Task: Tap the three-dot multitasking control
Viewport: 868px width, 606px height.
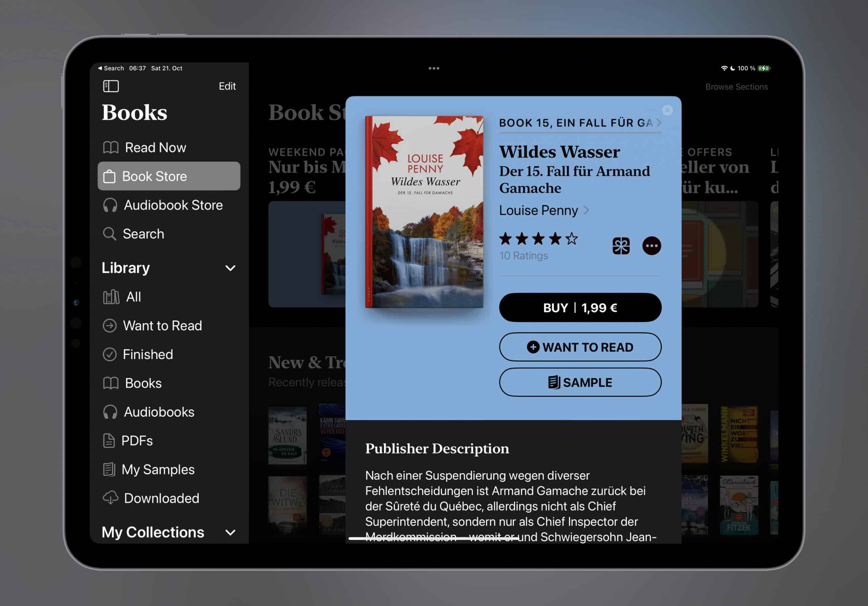Action: point(434,69)
